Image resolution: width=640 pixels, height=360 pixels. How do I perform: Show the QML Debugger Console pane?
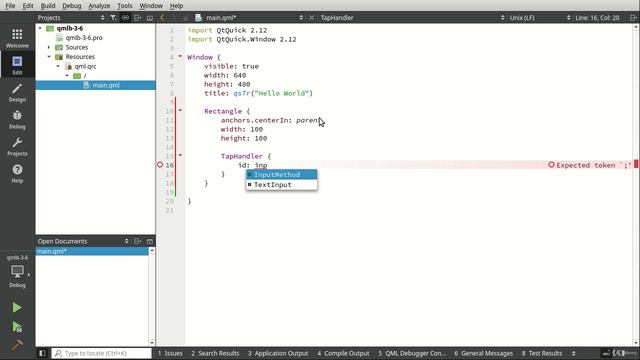click(x=412, y=353)
